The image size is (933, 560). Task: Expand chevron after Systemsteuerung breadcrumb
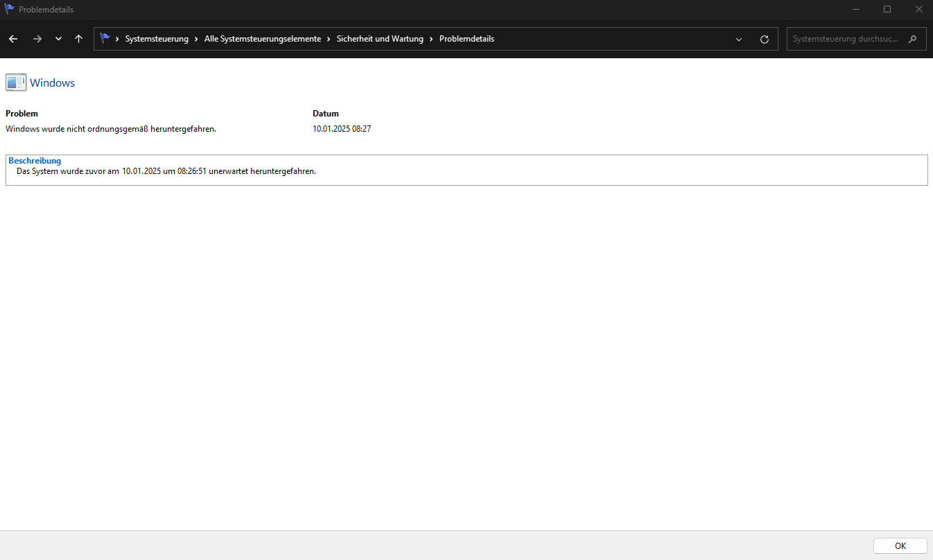point(196,39)
